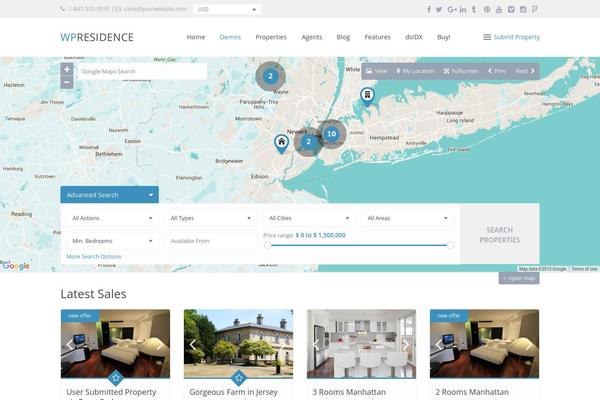Open the cluster marker 2 near Newark

(308, 142)
